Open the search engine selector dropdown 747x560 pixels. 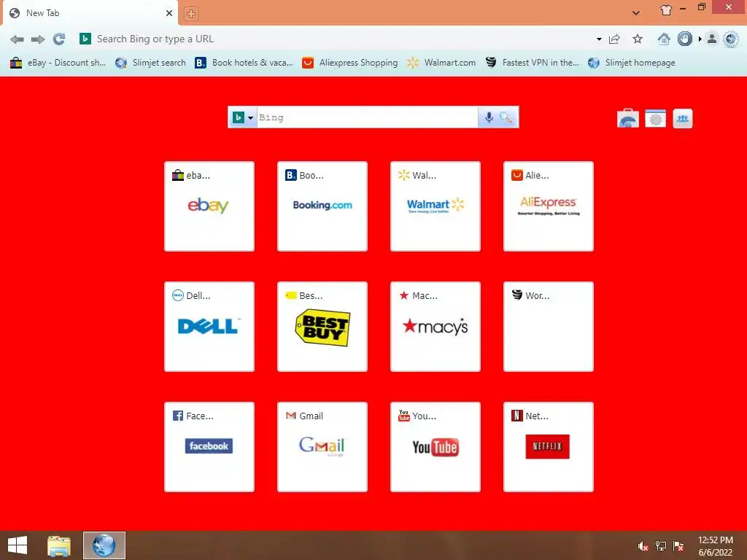coord(243,117)
